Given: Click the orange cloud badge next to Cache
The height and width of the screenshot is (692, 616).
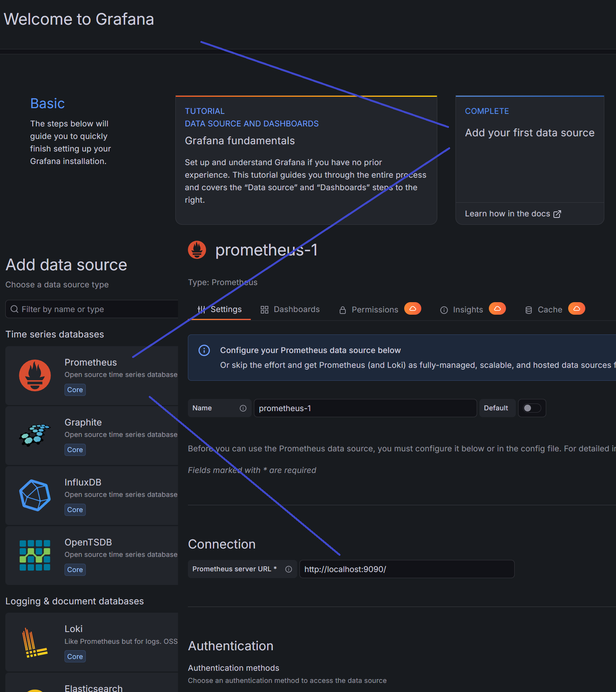Looking at the screenshot, I should [577, 309].
